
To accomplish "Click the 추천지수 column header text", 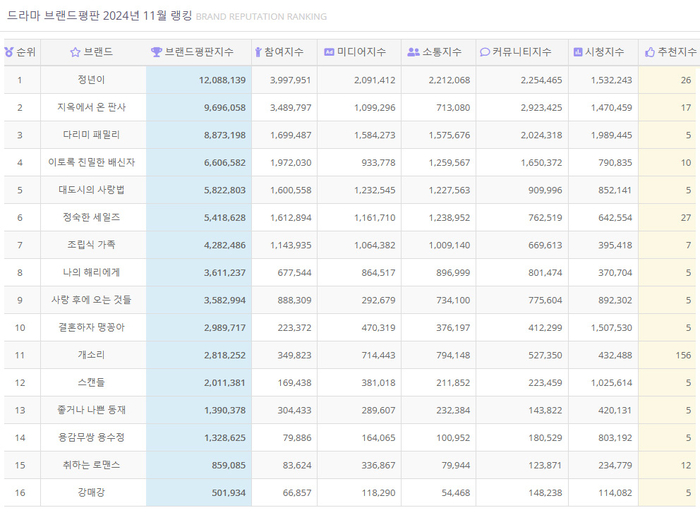I will pyautogui.click(x=677, y=52).
